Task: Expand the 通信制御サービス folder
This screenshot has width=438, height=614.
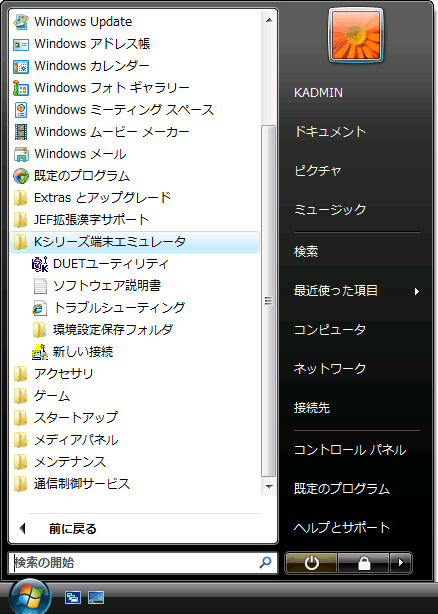Action: (x=135, y=484)
